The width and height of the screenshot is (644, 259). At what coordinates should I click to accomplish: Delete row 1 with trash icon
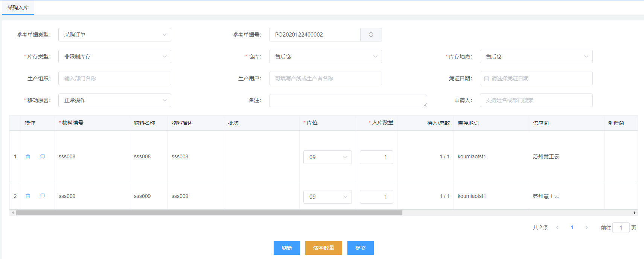(28, 157)
